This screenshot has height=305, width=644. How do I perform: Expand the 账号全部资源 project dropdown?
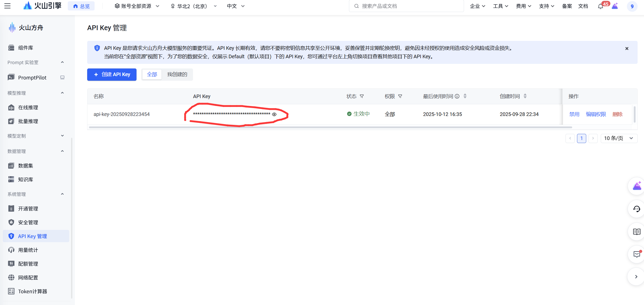click(137, 6)
